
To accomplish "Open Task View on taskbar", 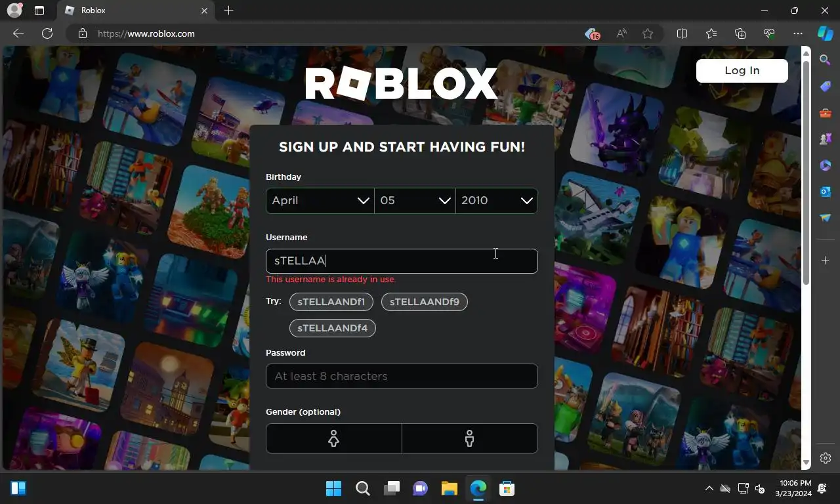I will tap(392, 488).
